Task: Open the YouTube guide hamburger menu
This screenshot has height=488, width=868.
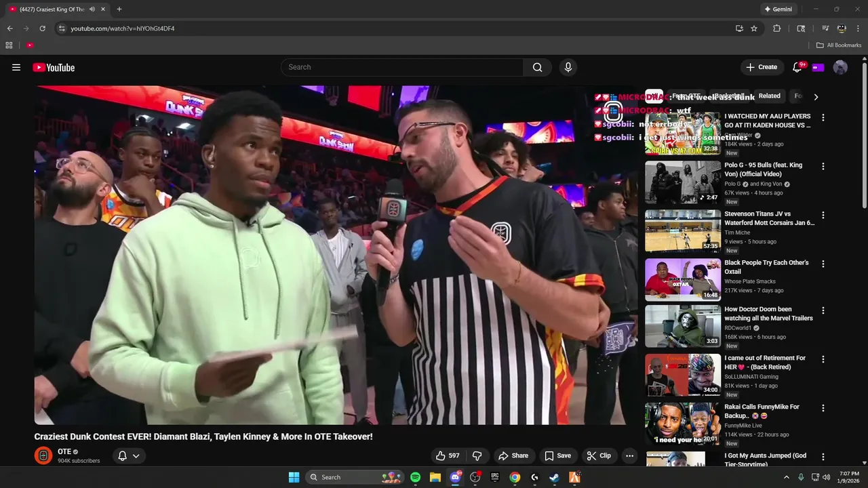Action: click(x=16, y=67)
